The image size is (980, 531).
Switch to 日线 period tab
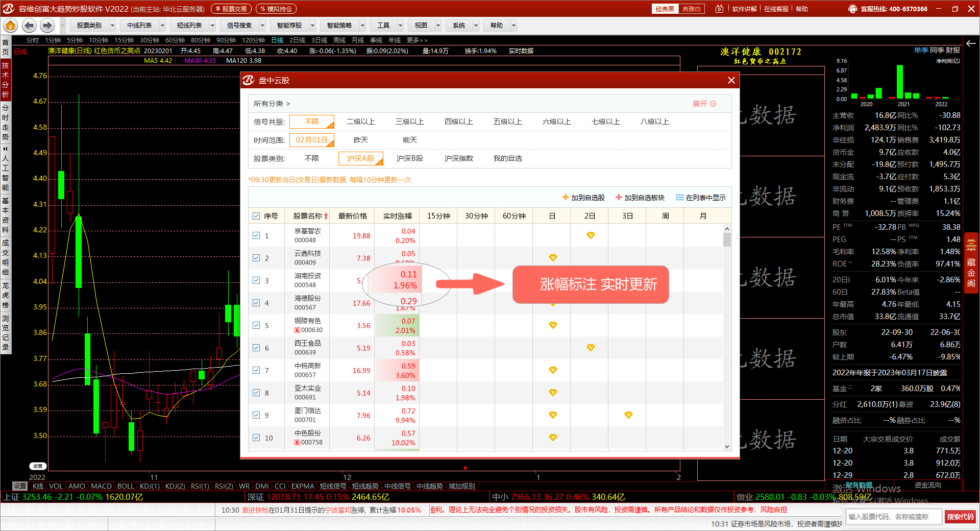pyautogui.click(x=277, y=40)
